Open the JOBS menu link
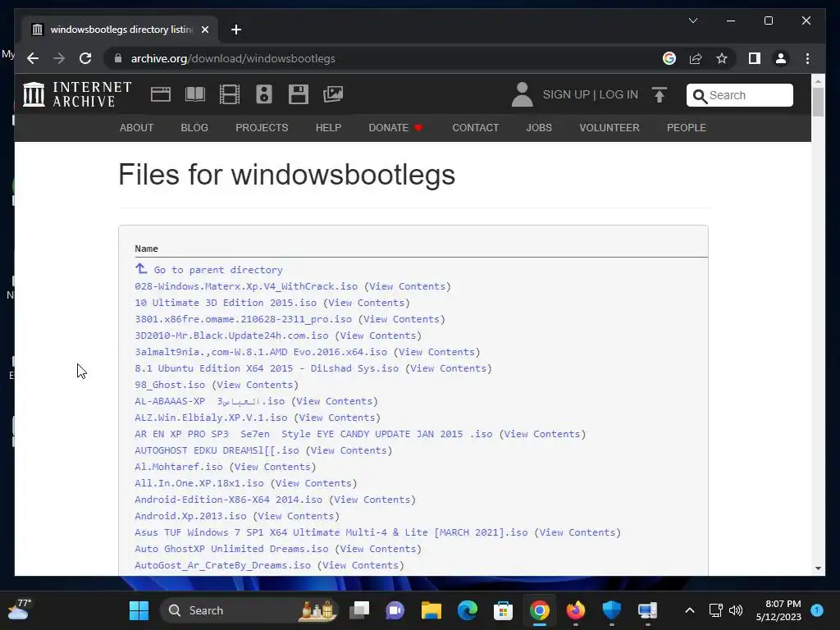Viewport: 840px width, 630px height. 538,127
